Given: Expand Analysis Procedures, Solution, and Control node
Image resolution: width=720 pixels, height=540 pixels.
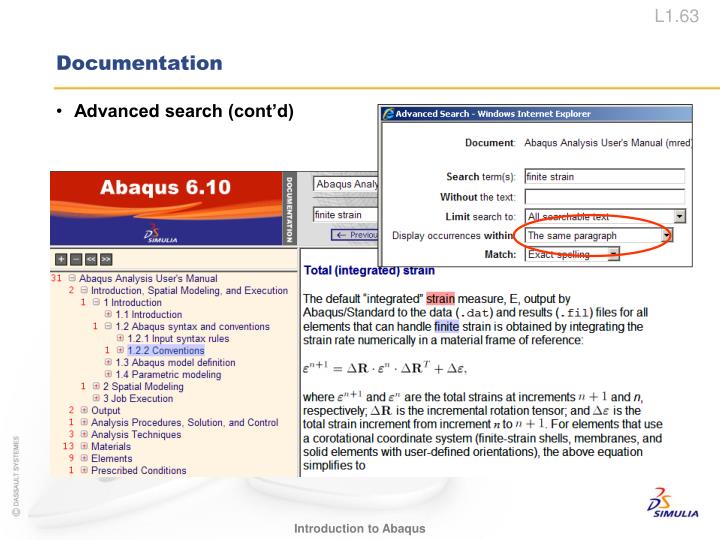Looking at the screenshot, I should click(84, 422).
